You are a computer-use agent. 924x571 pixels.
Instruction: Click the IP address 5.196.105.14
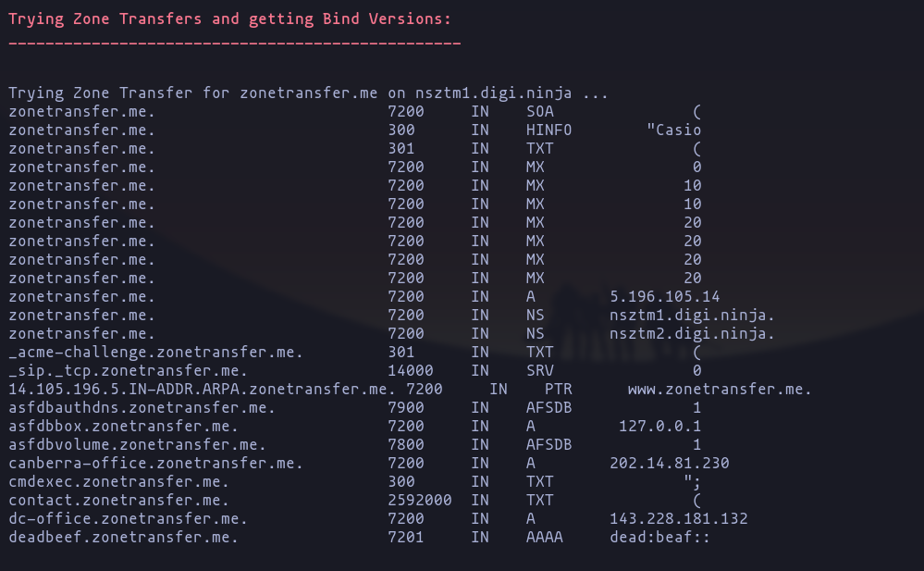coord(664,296)
